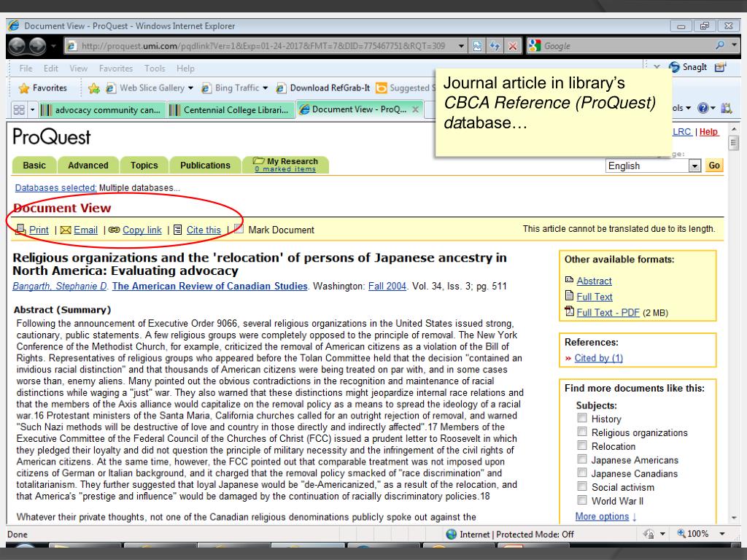Open the Edit menu
Image resolution: width=747 pixels, height=560 pixels.
pyautogui.click(x=51, y=69)
